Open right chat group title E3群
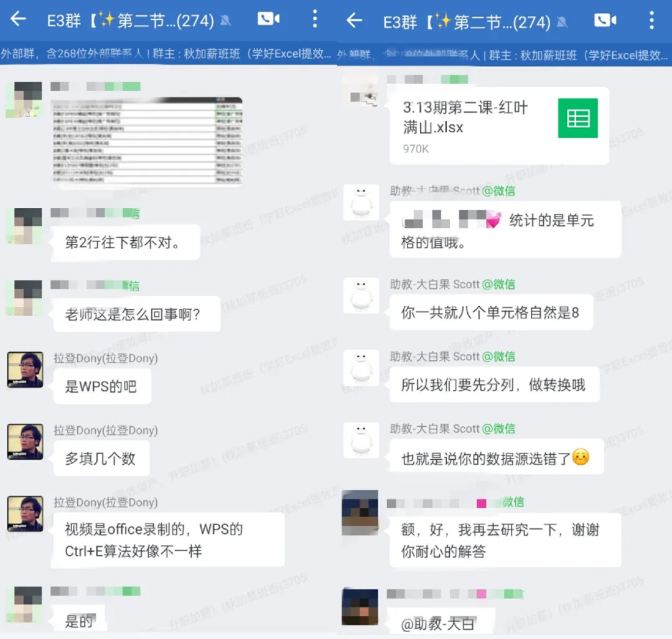Image resolution: width=672 pixels, height=639 pixels. tap(467, 21)
